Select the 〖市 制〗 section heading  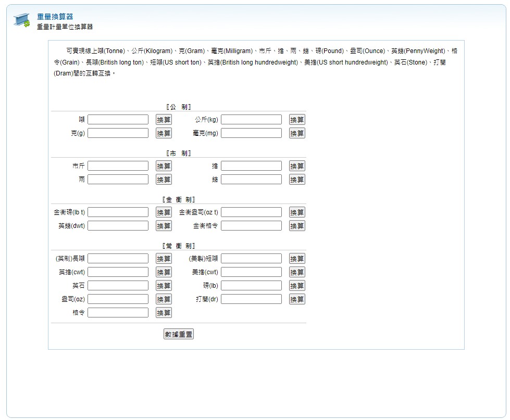pos(179,154)
